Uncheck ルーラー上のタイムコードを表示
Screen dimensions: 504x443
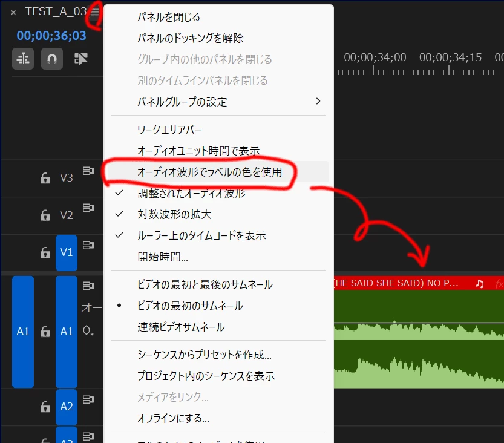point(218,235)
